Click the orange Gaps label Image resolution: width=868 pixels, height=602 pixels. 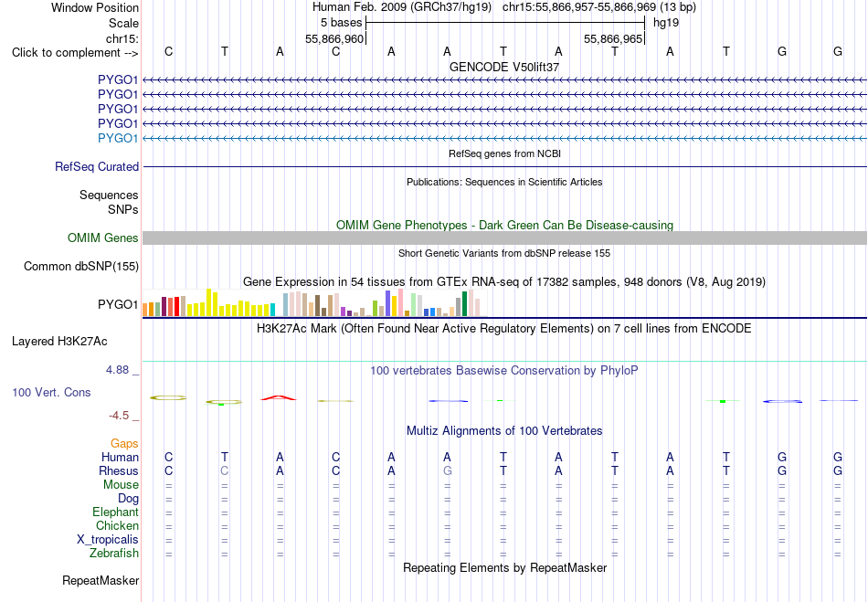click(124, 444)
